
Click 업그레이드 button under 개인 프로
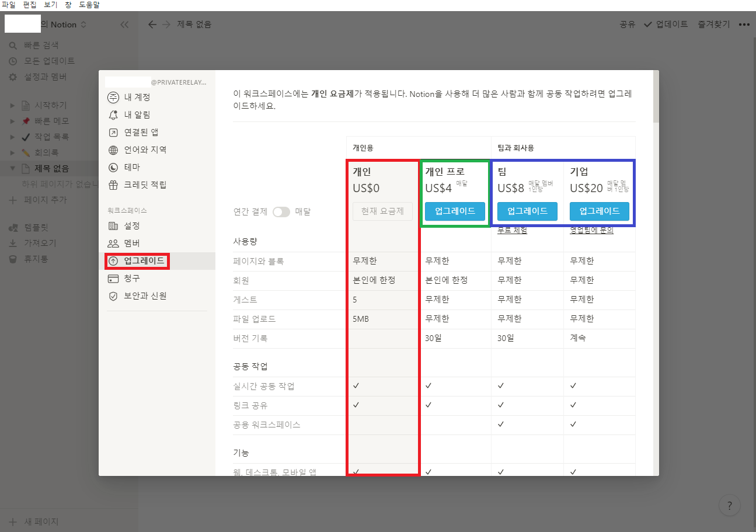point(455,211)
